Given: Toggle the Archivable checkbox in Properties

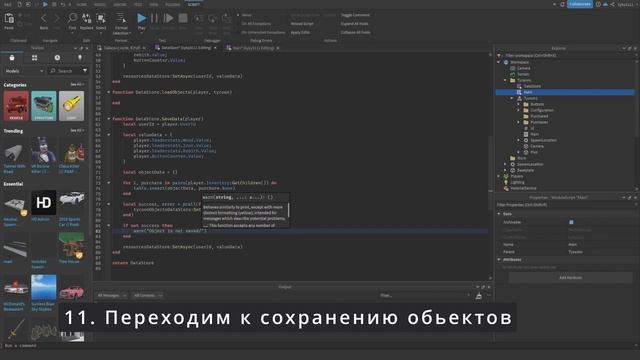Looking at the screenshot, I should [571, 222].
